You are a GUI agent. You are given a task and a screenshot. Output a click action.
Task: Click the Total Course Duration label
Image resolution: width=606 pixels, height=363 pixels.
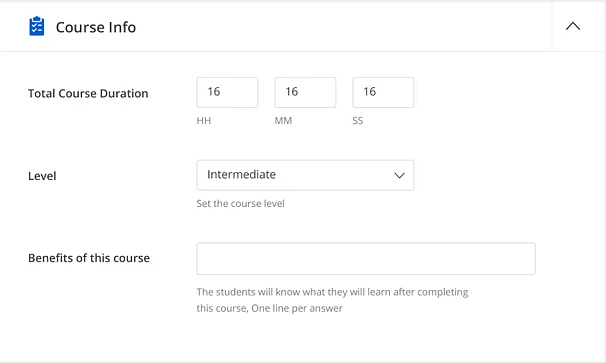point(88,93)
